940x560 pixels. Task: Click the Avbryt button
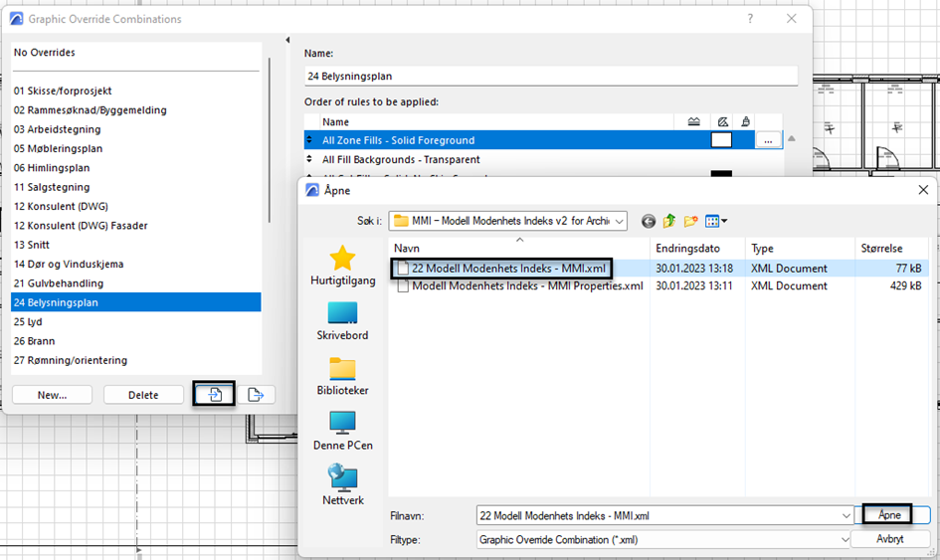(x=889, y=539)
